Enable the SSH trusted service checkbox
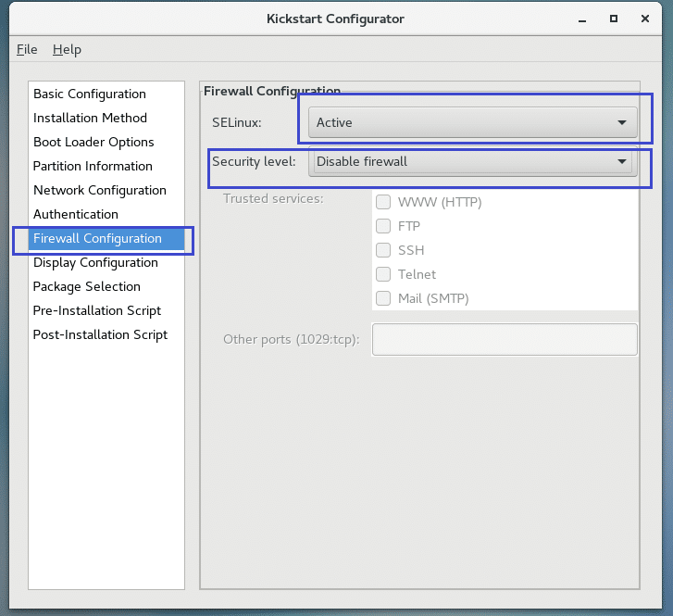 point(383,250)
